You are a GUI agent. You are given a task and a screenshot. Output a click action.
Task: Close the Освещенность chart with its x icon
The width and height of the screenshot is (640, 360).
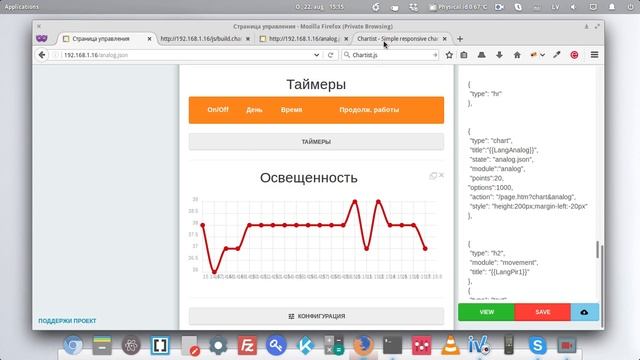coord(441,176)
